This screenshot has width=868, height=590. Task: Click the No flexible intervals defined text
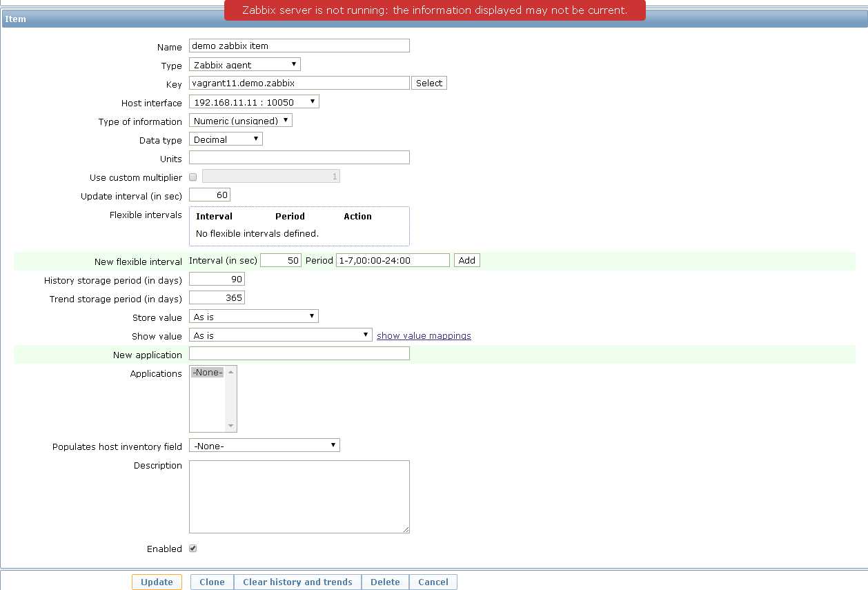pos(257,233)
